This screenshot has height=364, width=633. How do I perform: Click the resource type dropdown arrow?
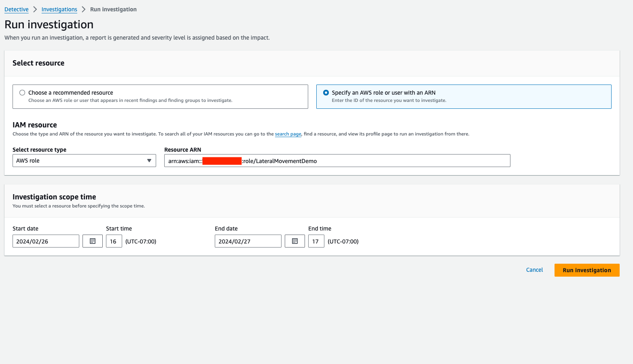pyautogui.click(x=149, y=160)
